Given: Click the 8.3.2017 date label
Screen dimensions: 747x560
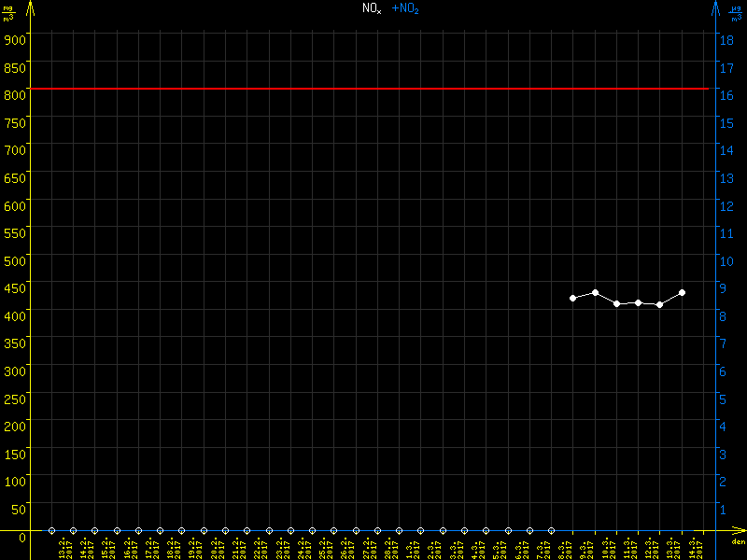Looking at the screenshot, I should [x=563, y=548].
